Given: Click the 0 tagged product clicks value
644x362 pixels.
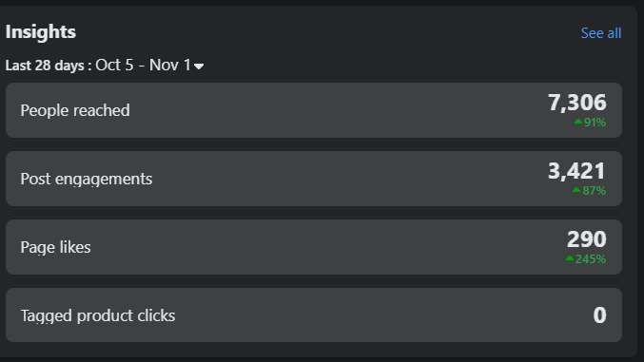Looking at the screenshot, I should point(599,315).
